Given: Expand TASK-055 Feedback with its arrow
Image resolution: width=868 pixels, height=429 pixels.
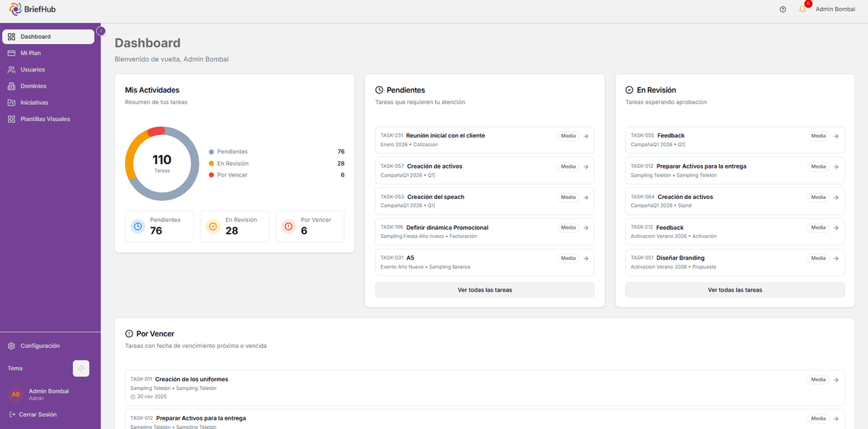Looking at the screenshot, I should tap(836, 136).
